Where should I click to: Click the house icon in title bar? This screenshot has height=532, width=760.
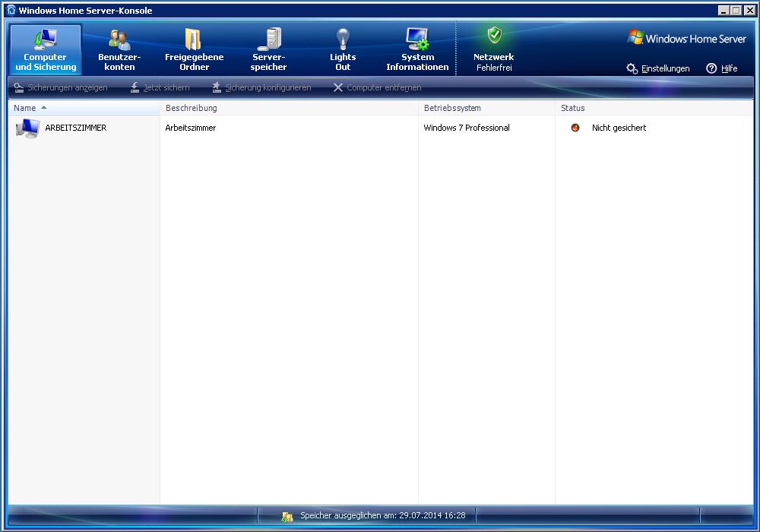click(x=11, y=10)
